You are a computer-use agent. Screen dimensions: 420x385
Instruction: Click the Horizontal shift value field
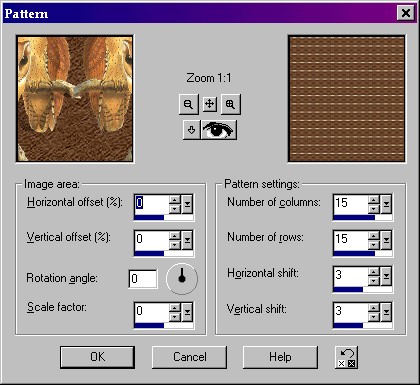pyautogui.click(x=351, y=276)
